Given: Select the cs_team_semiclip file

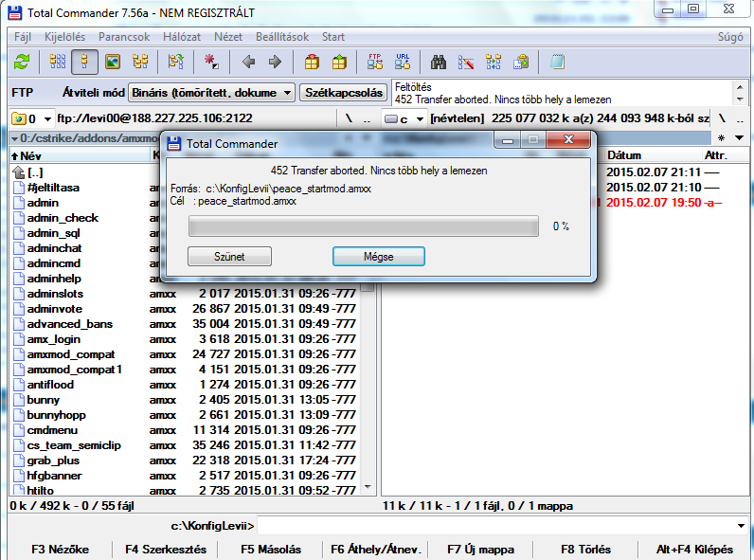Looking at the screenshot, I should [74, 445].
